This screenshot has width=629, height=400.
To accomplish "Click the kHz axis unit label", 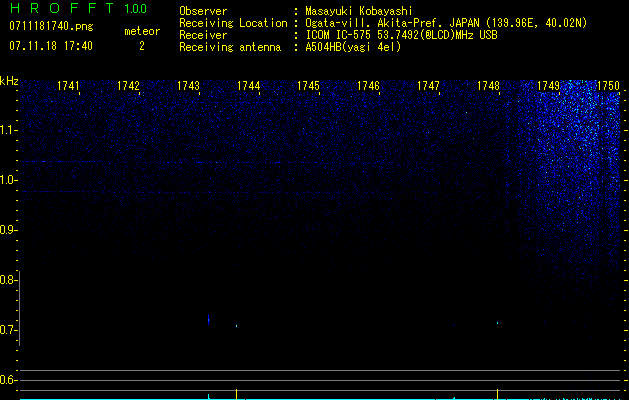I will 9,81.
